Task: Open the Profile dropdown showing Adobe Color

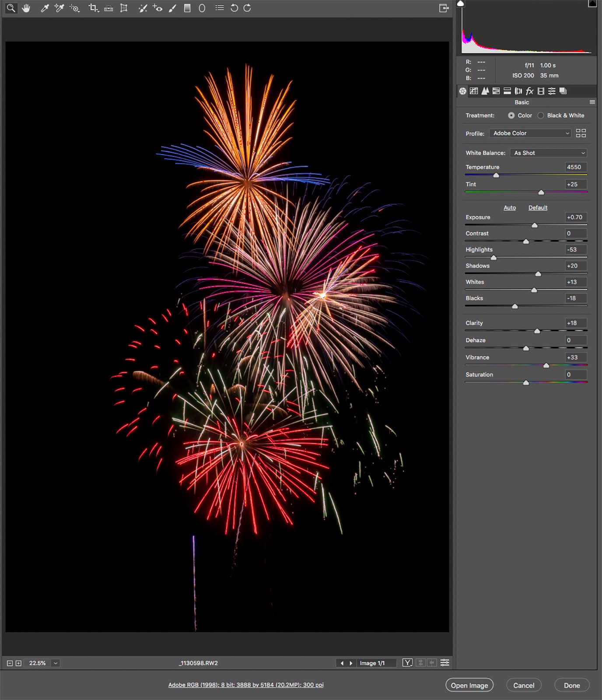Action: [530, 133]
